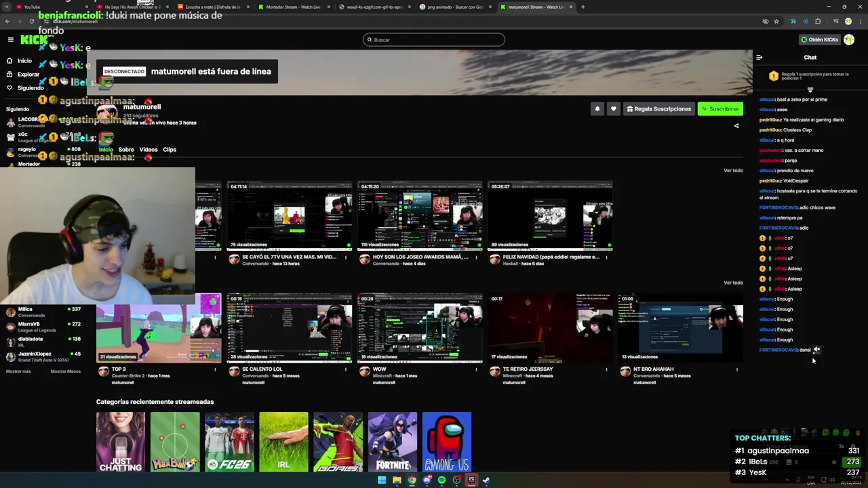Select the Sobre channel tab
The width and height of the screenshot is (868, 488).
click(x=126, y=150)
